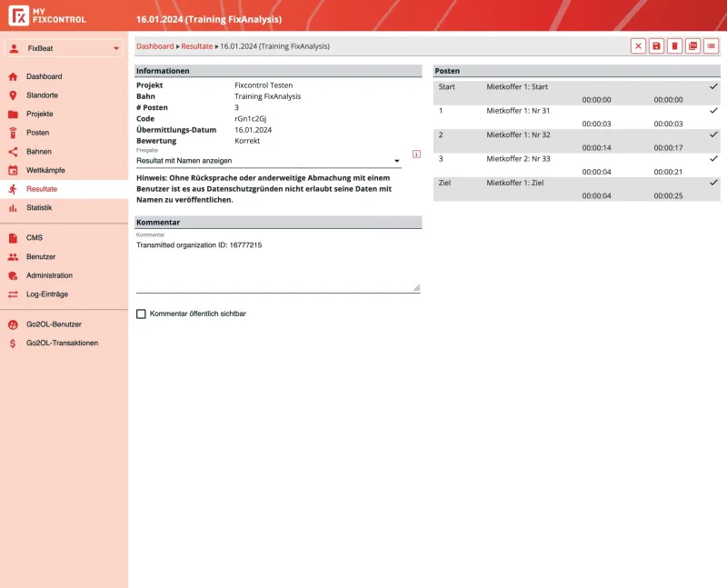The width and height of the screenshot is (727, 588).
Task: Click the bar chart icon for Statistik
Action: (x=13, y=208)
